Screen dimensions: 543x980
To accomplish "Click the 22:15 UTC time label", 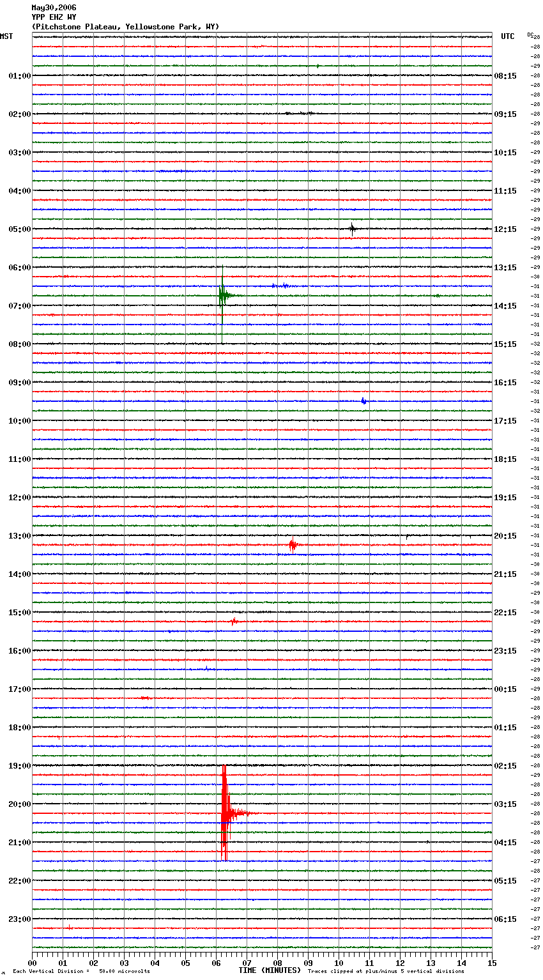I will pos(505,613).
